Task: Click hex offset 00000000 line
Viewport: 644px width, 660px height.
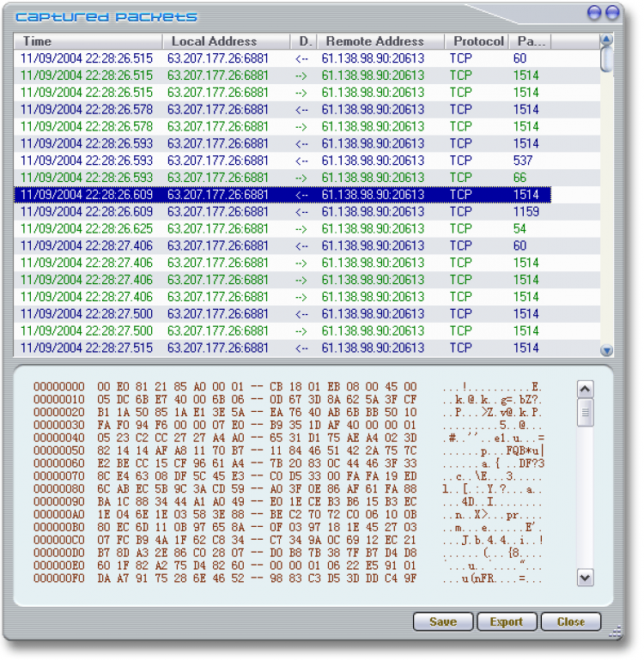Action: (x=288, y=387)
